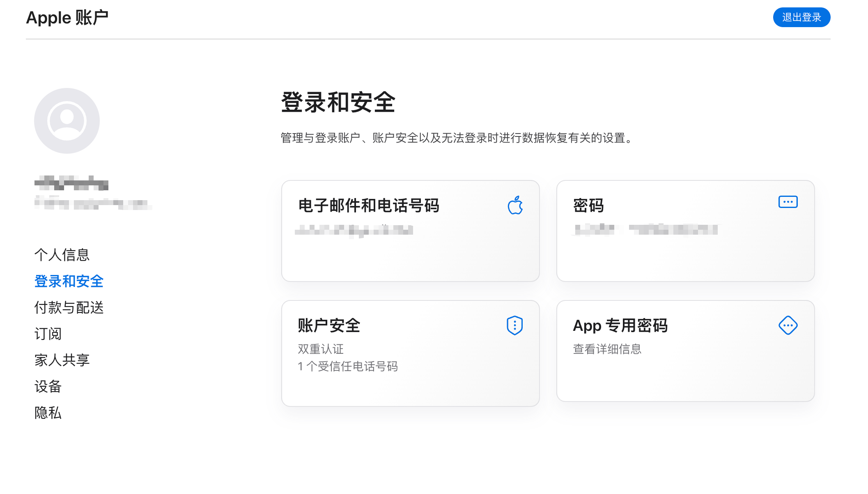
Task: Open the 电子邮件和电话号码 card
Action: pos(368,205)
